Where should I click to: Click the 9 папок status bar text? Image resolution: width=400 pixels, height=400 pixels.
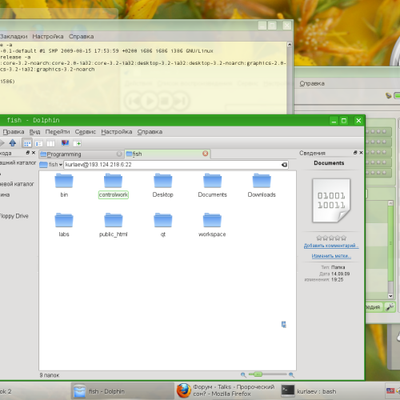(49, 375)
